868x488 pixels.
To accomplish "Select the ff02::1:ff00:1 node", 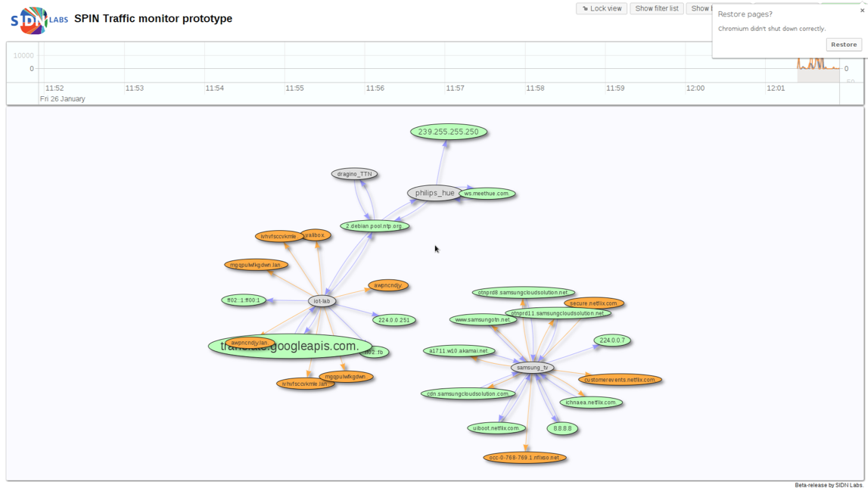I will point(244,300).
